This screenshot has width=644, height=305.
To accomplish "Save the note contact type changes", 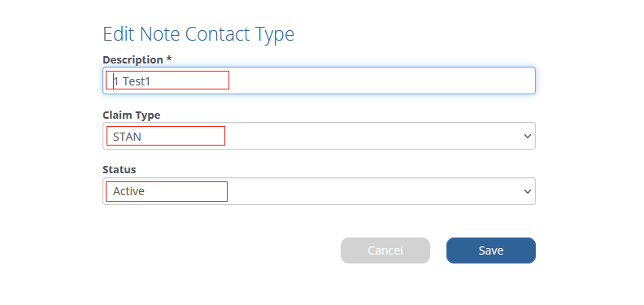I will [491, 251].
